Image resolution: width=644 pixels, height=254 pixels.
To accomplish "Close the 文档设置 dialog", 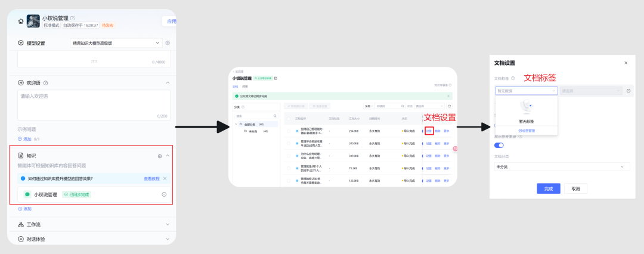I will coord(626,63).
